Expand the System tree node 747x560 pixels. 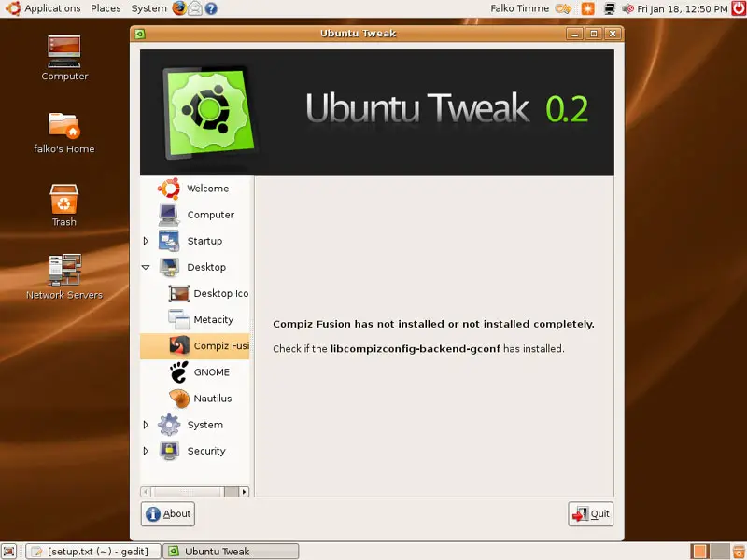(146, 425)
